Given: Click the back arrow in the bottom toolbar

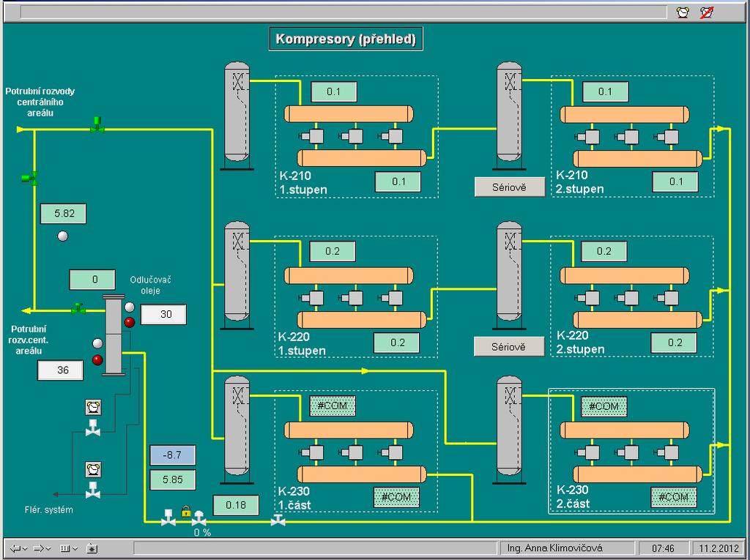Looking at the screenshot, I should click(x=15, y=548).
